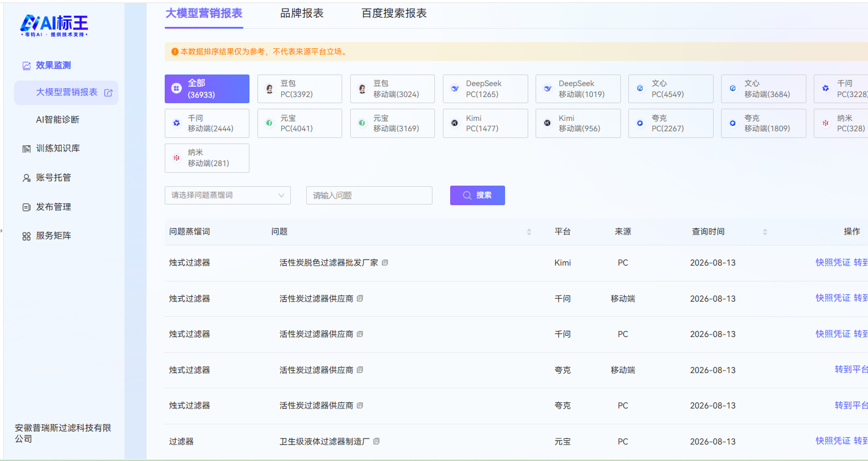Filter by 豆包 PC(3392) card
The image size is (868, 461).
(x=299, y=89)
